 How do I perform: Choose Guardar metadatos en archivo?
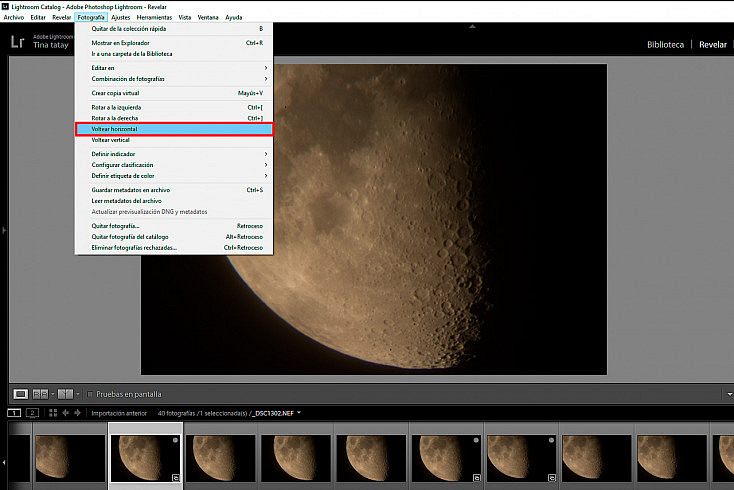[174, 190]
